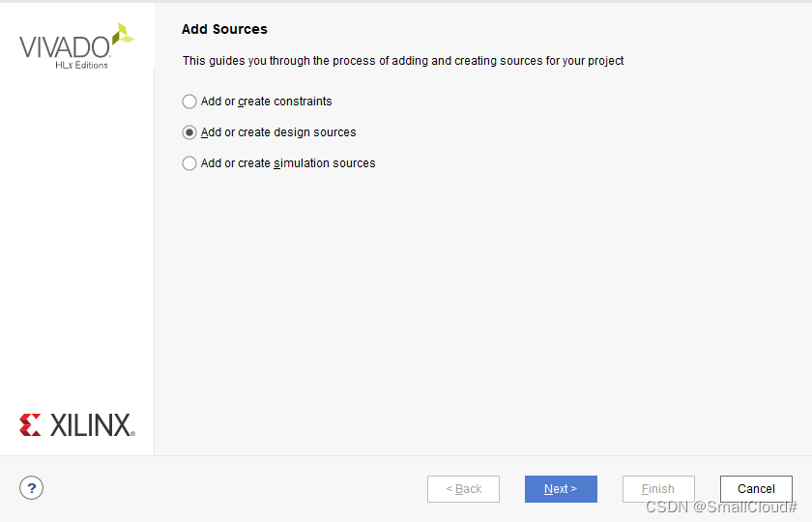The height and width of the screenshot is (522, 812).
Task: Click the VIVADO wordmark text
Action: 64,46
